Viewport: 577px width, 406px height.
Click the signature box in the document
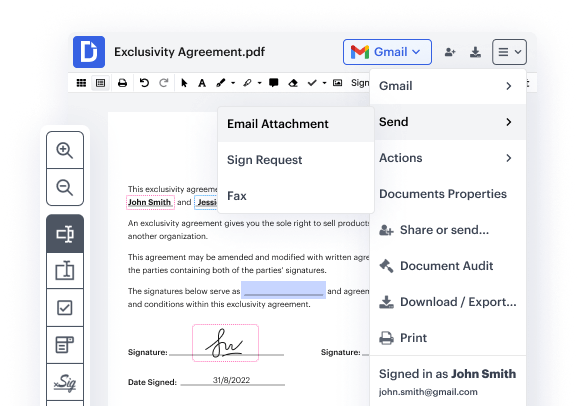coord(225,343)
